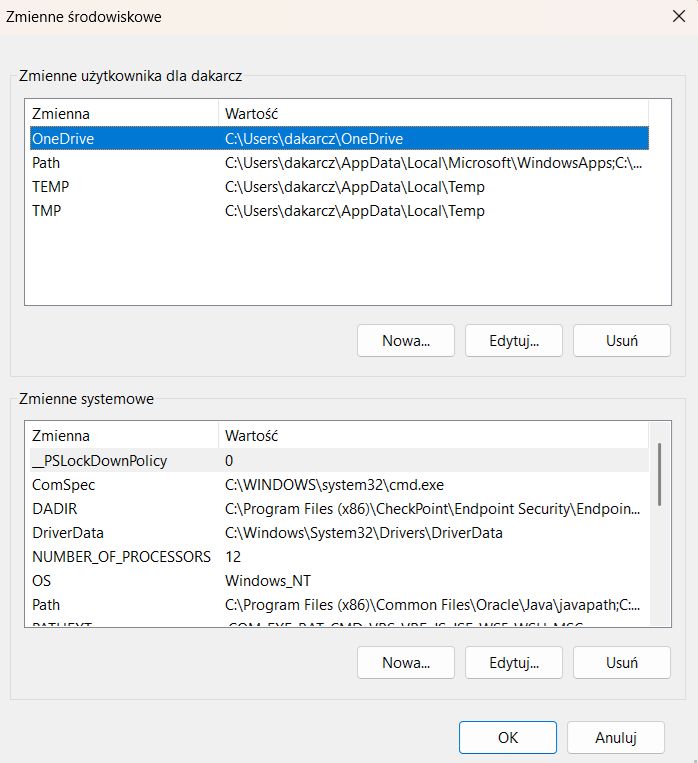Click the value C:\Users\dakarcz\OneDrive
Image resolution: width=698 pixels, height=763 pixels.
314,139
